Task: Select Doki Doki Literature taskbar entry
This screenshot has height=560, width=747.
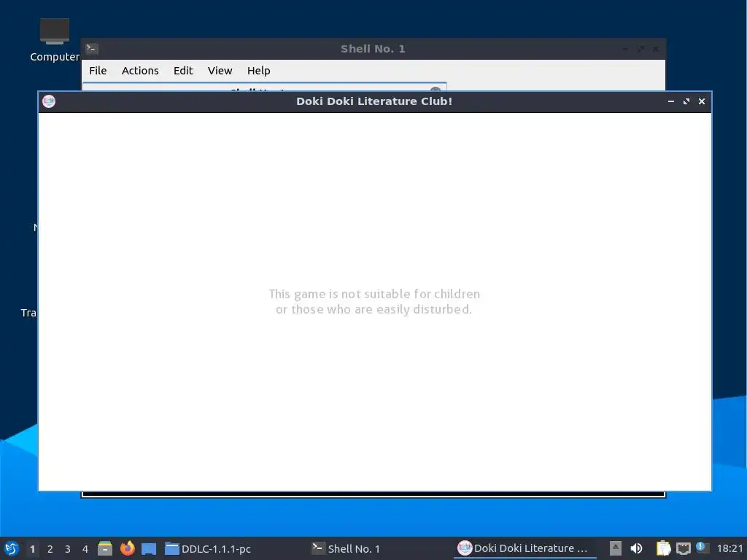Action: pyautogui.click(x=525, y=548)
